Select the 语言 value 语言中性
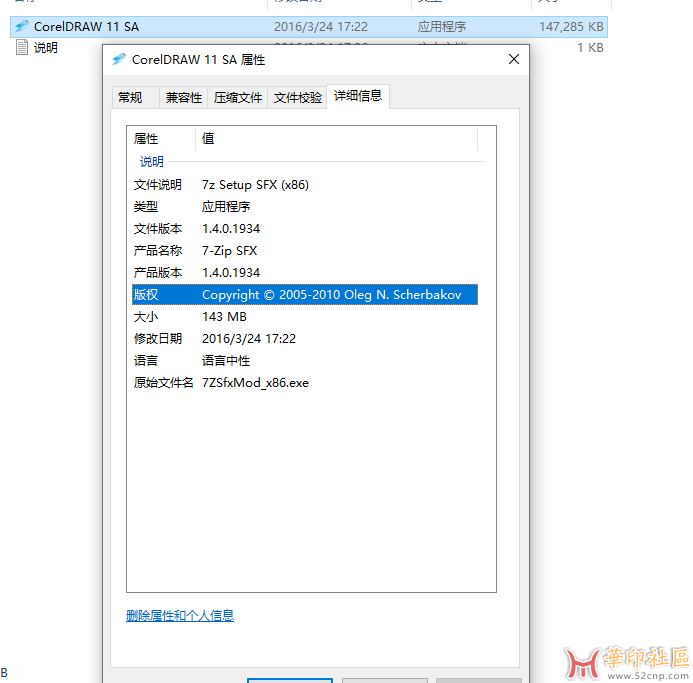The width and height of the screenshot is (693, 683). point(226,361)
